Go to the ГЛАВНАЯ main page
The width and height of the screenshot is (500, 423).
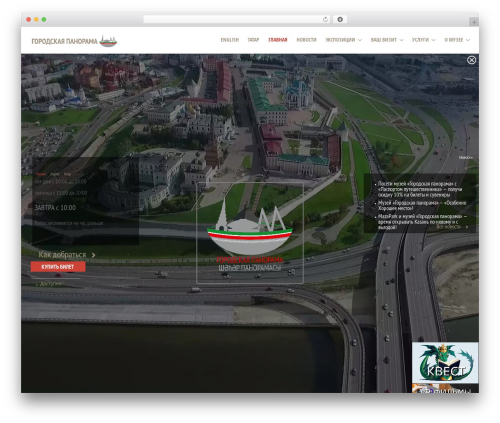tap(278, 40)
